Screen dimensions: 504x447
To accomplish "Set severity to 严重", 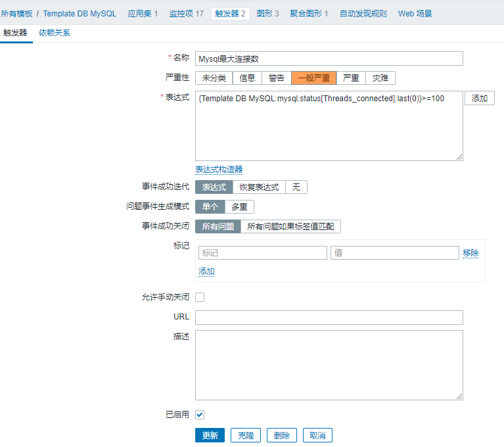I will (x=351, y=78).
